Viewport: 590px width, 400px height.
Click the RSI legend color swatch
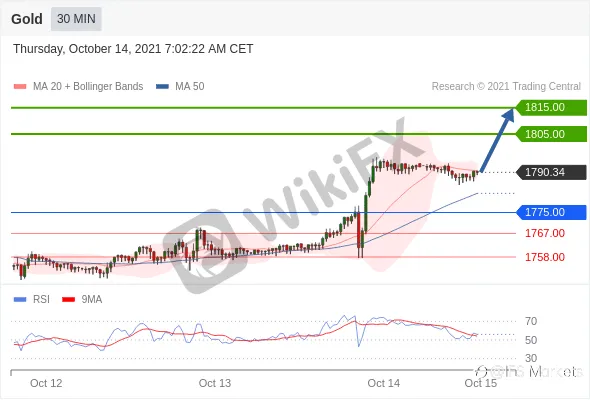20,300
